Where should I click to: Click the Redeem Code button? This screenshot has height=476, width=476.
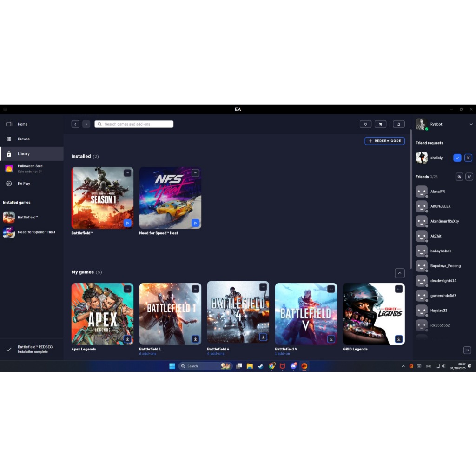384,141
